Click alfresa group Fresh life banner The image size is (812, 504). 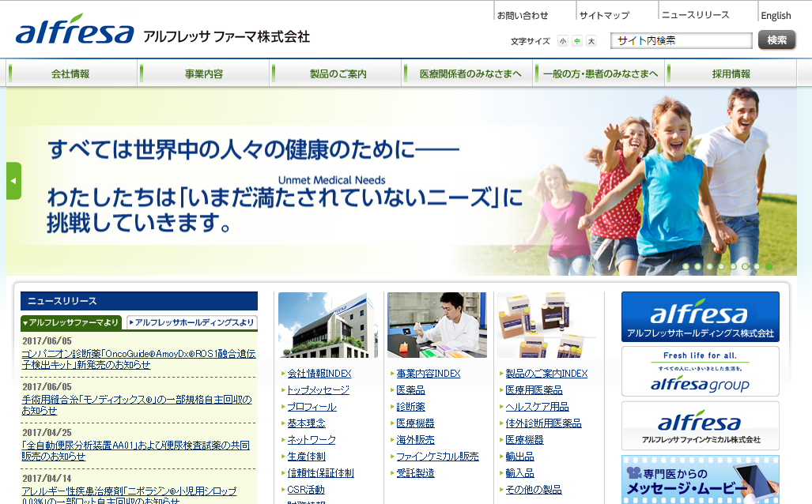coord(701,371)
